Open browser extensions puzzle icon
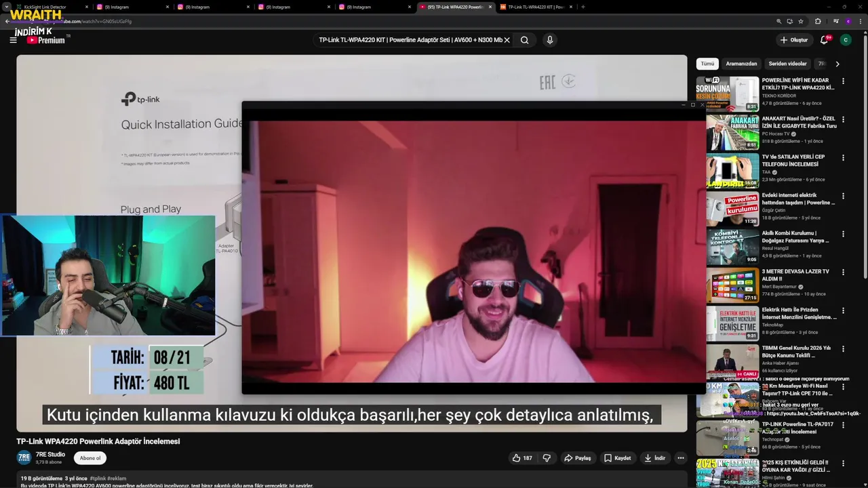The image size is (868, 488). [818, 22]
